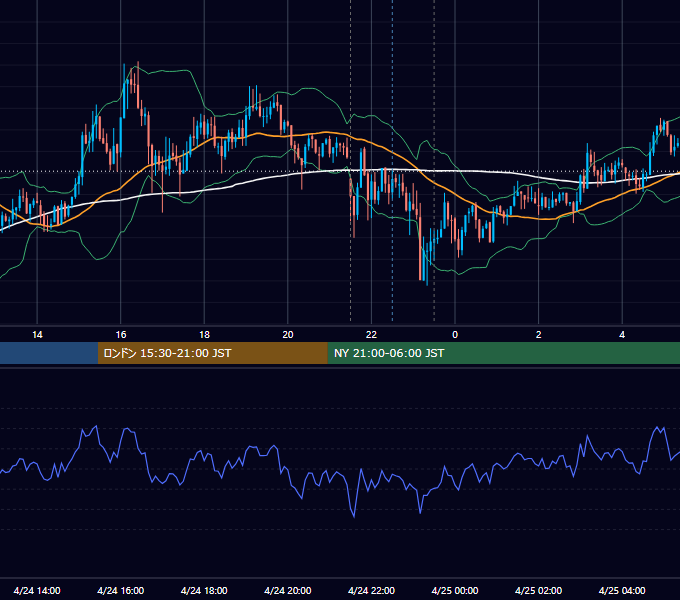Viewport: 680px width, 600px height.
Task: Click the 4/24 16:00 date label on the lower axis
Action: click(121, 590)
